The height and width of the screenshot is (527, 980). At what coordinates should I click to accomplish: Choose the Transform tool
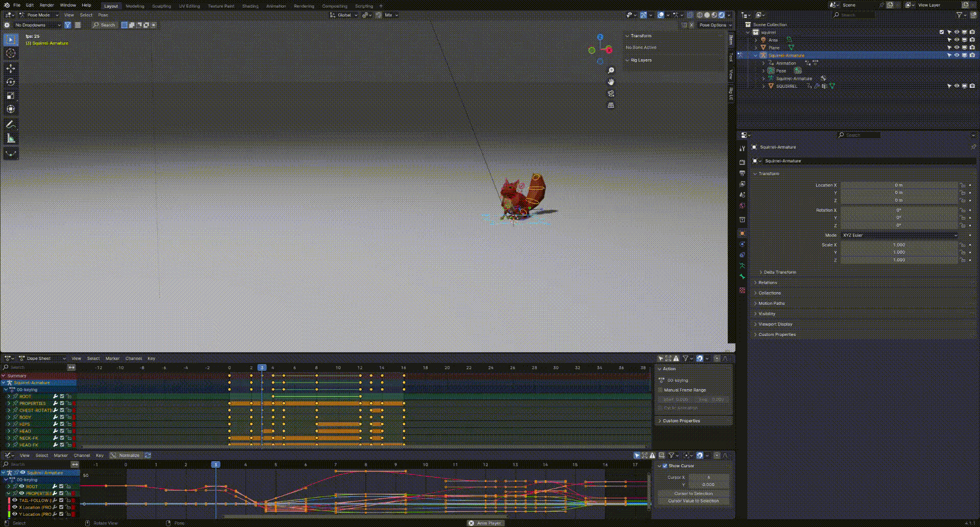11,109
